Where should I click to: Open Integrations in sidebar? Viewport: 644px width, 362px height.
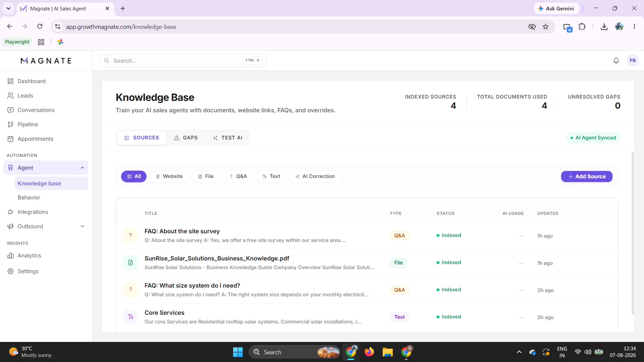[46, 212]
